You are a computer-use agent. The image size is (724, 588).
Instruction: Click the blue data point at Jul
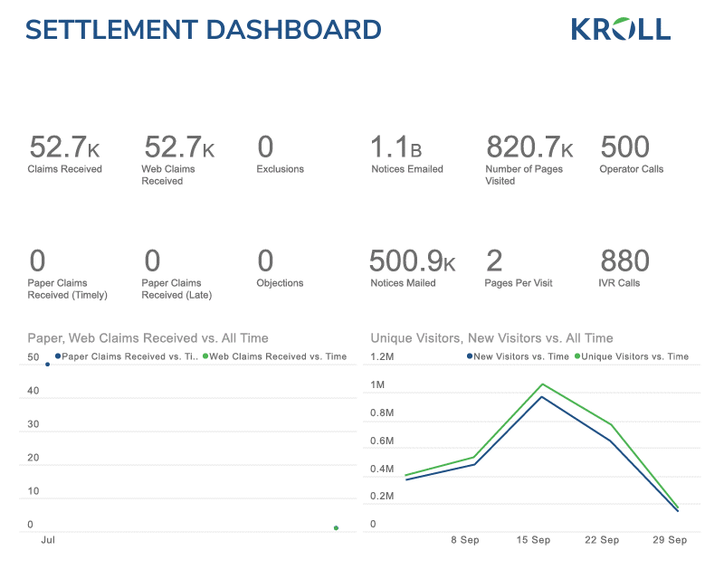click(48, 365)
